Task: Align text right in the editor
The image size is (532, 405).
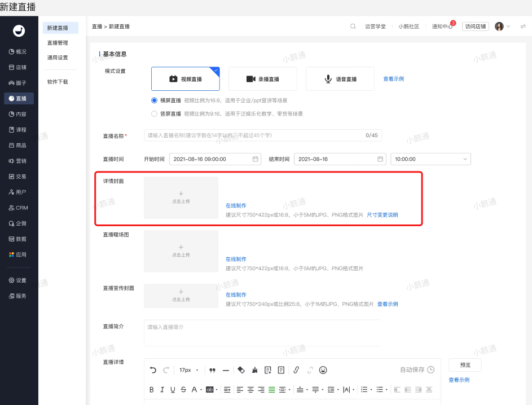Action: (261, 390)
